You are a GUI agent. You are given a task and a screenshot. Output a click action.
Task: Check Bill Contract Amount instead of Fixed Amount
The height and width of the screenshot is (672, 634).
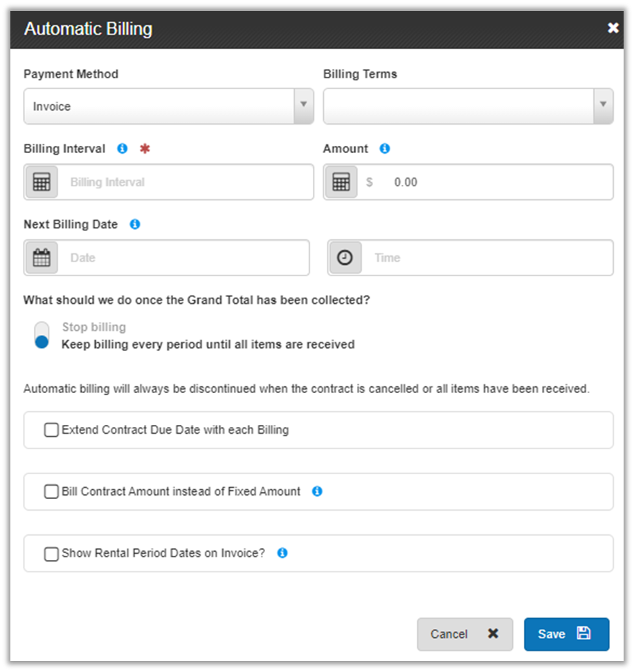[51, 491]
